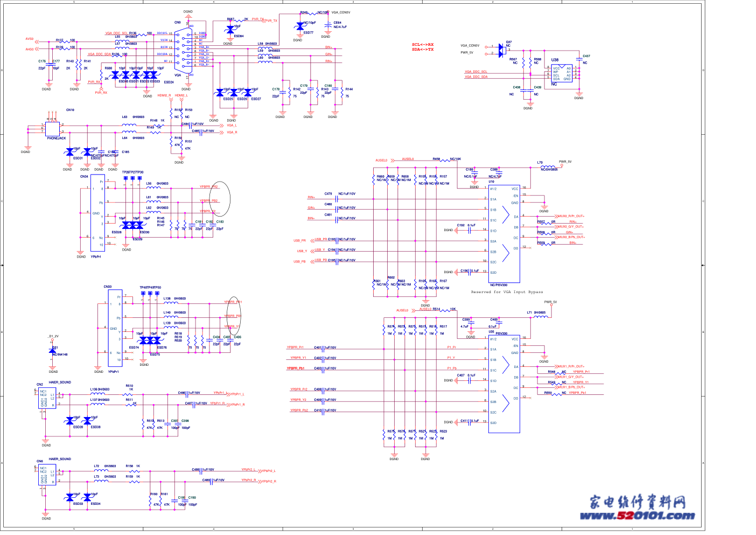The width and height of the screenshot is (756, 535).
Task: Click the C437 capacitor label
Action: coord(586,56)
